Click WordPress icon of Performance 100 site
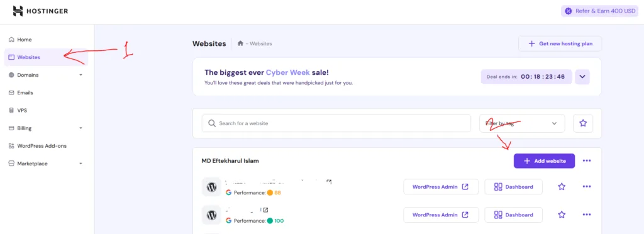644x234 pixels. coord(211,215)
